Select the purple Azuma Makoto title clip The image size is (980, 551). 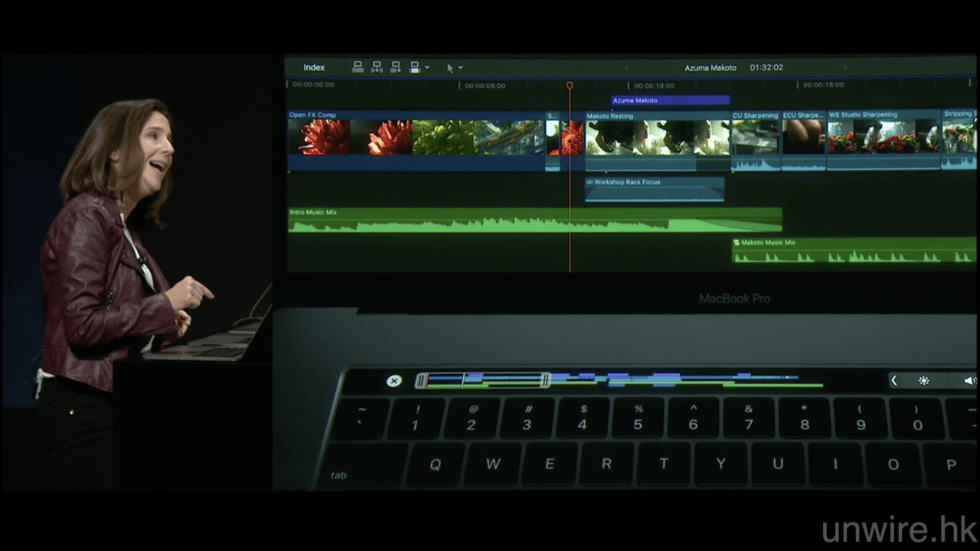pos(671,100)
